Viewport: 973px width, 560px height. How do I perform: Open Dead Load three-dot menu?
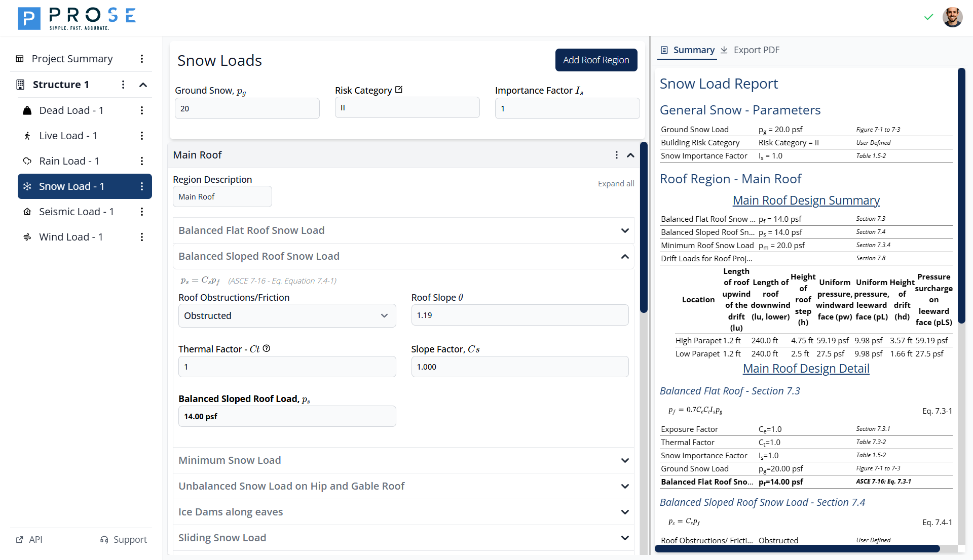click(x=142, y=110)
